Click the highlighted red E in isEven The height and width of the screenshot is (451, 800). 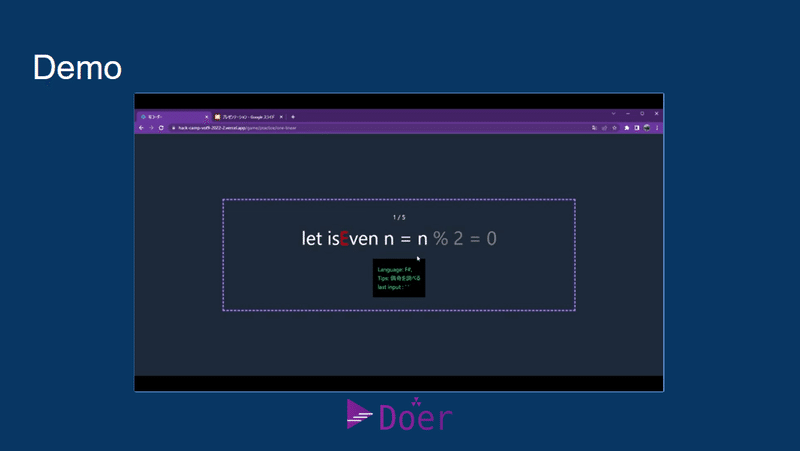(344, 238)
